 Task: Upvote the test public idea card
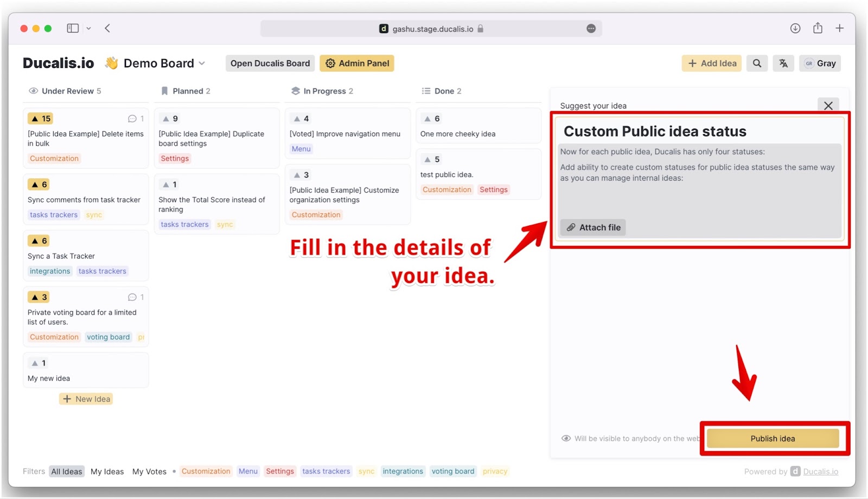tap(432, 160)
